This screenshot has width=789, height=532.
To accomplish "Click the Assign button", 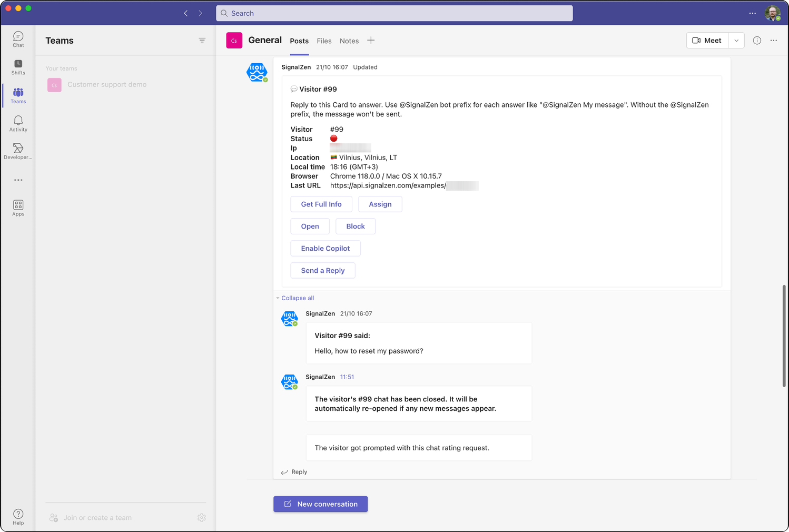I will [x=380, y=204].
